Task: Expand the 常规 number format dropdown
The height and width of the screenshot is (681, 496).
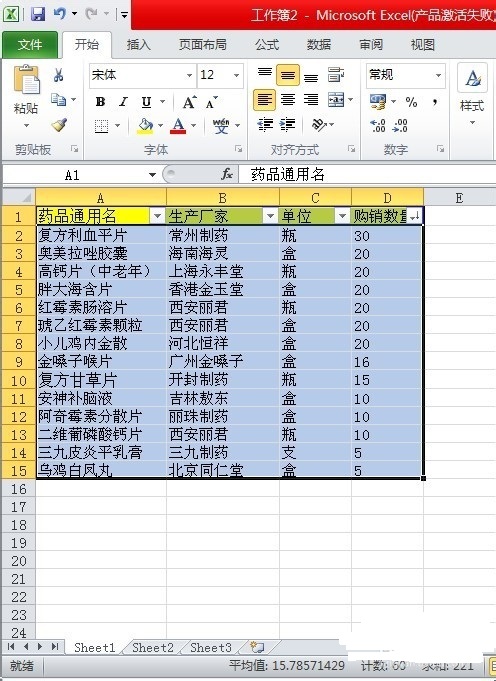Action: [439, 75]
